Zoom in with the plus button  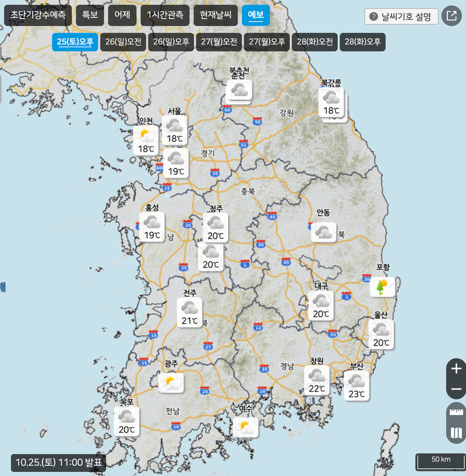pyautogui.click(x=456, y=368)
